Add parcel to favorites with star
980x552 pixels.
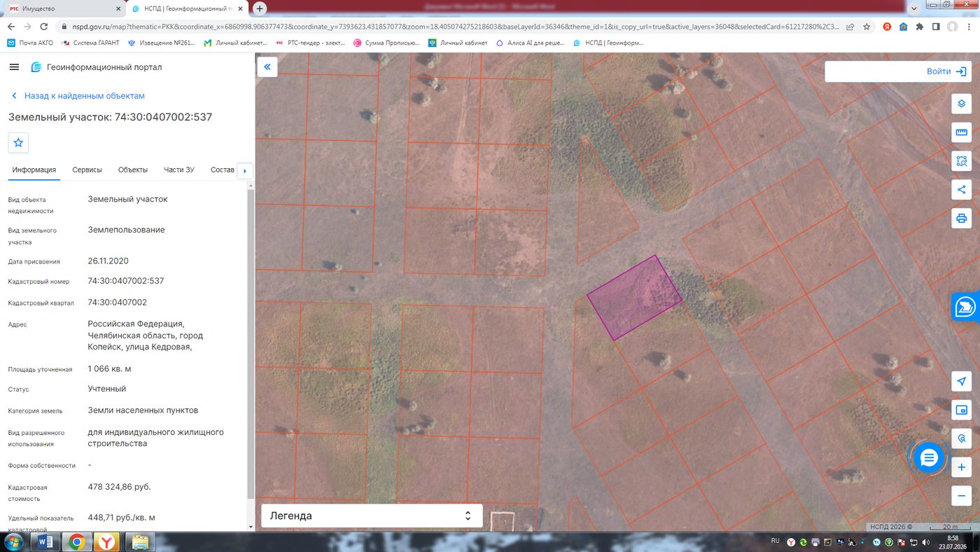18,142
